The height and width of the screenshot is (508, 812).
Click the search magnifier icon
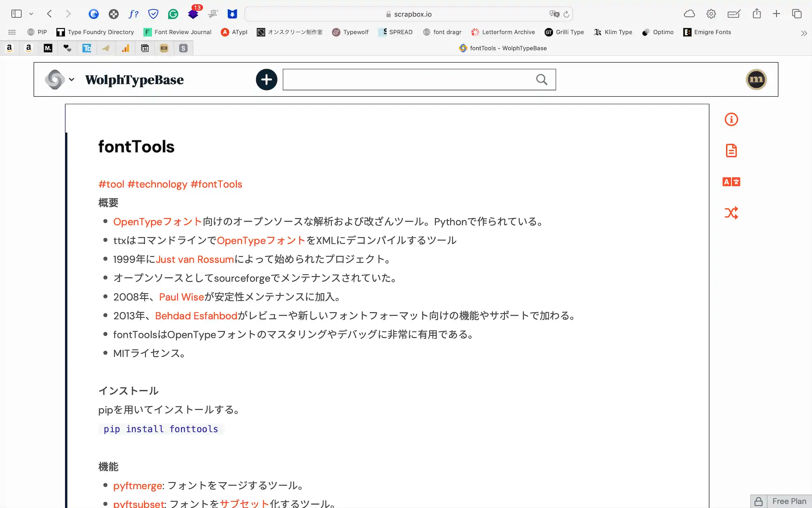tap(542, 80)
